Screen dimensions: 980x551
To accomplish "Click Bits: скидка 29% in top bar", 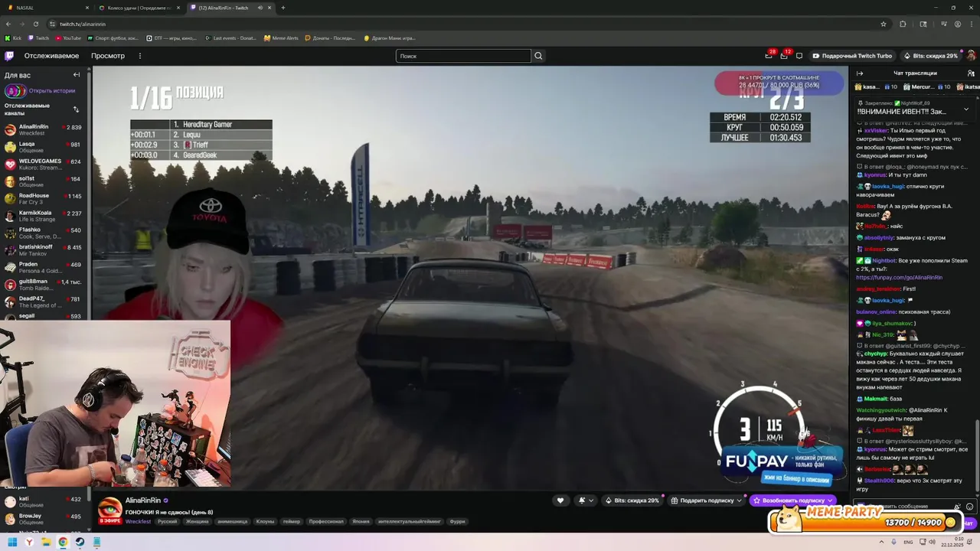I will click(930, 56).
